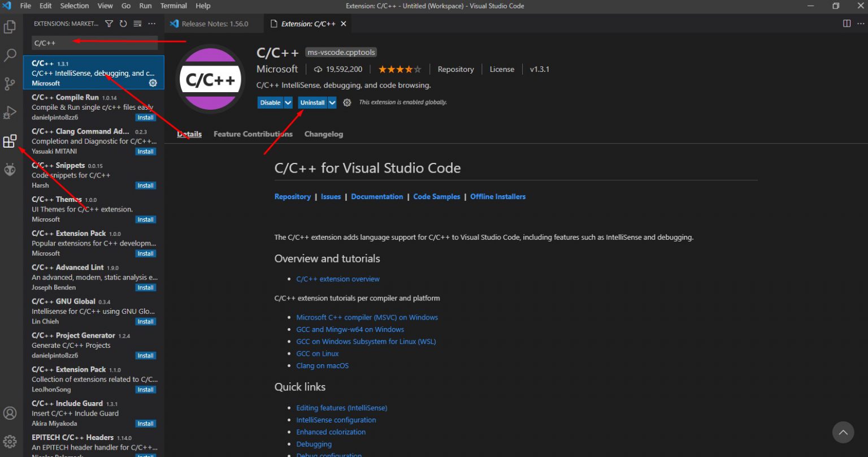Click the extension search input field
This screenshot has width=868, height=457.
coord(93,43)
